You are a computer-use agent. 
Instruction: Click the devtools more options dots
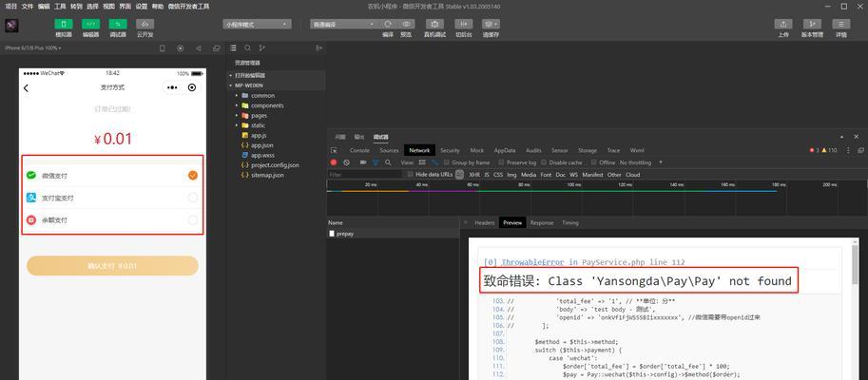coord(848,150)
